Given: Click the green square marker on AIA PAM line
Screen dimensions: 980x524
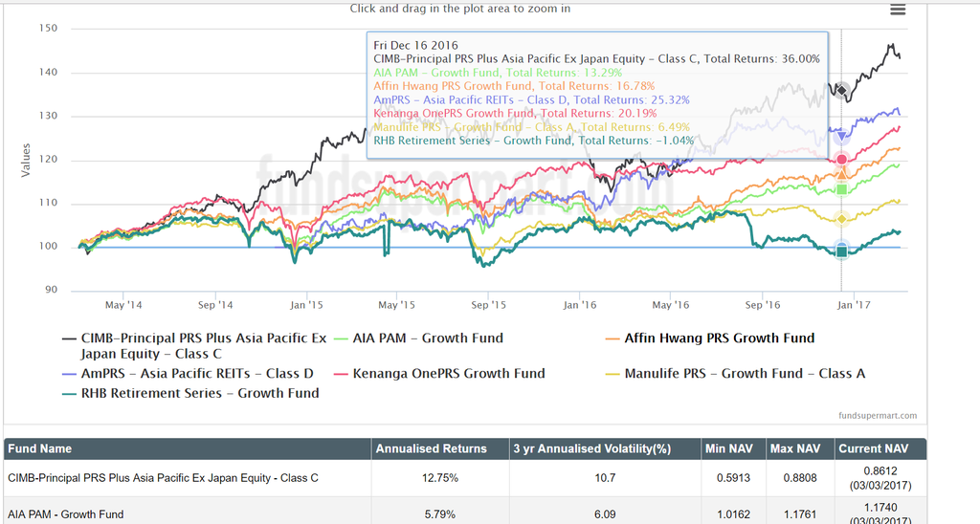Looking at the screenshot, I should (x=841, y=189).
